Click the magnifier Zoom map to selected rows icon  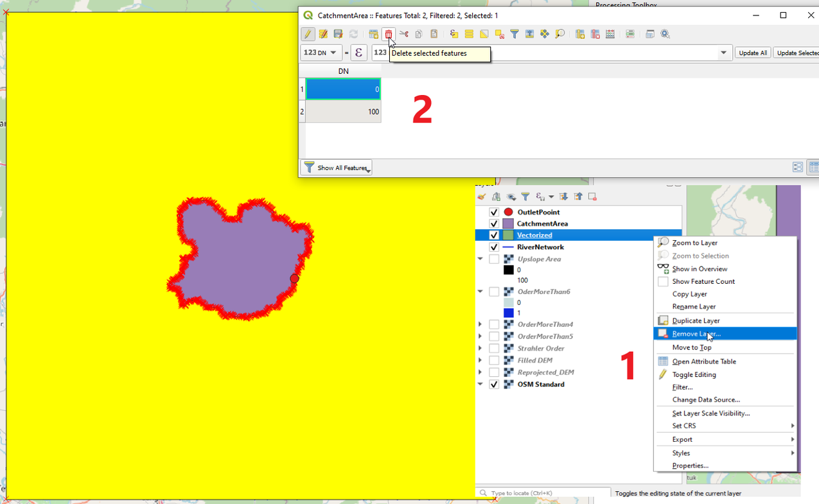[x=559, y=34]
